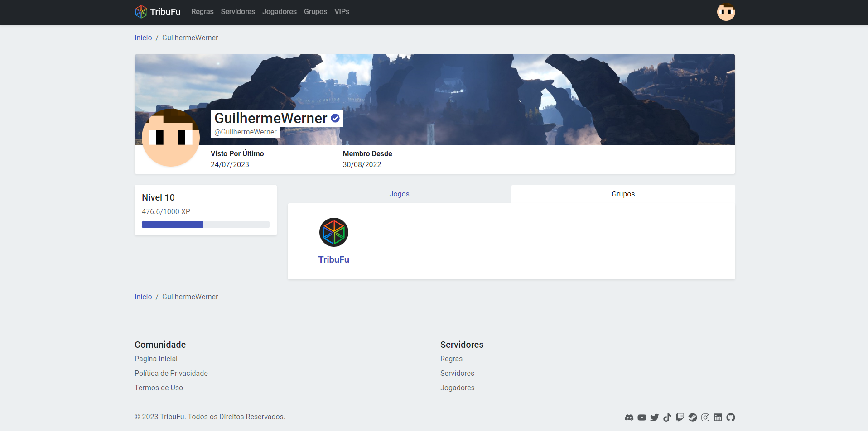Open the Instagram icon in the footer

pyautogui.click(x=705, y=417)
